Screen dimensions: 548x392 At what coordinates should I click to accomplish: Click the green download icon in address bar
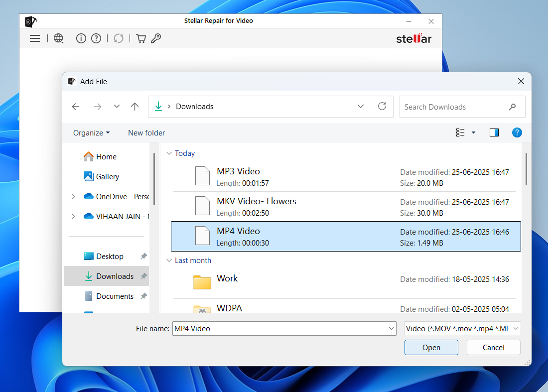158,106
